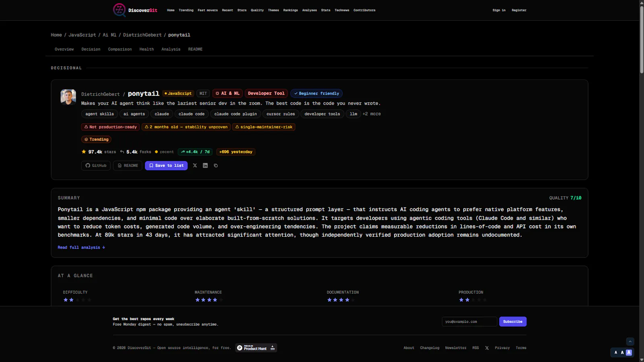This screenshot has width=644, height=362.
Task: Click the 'llm' tag
Action: tap(353, 114)
